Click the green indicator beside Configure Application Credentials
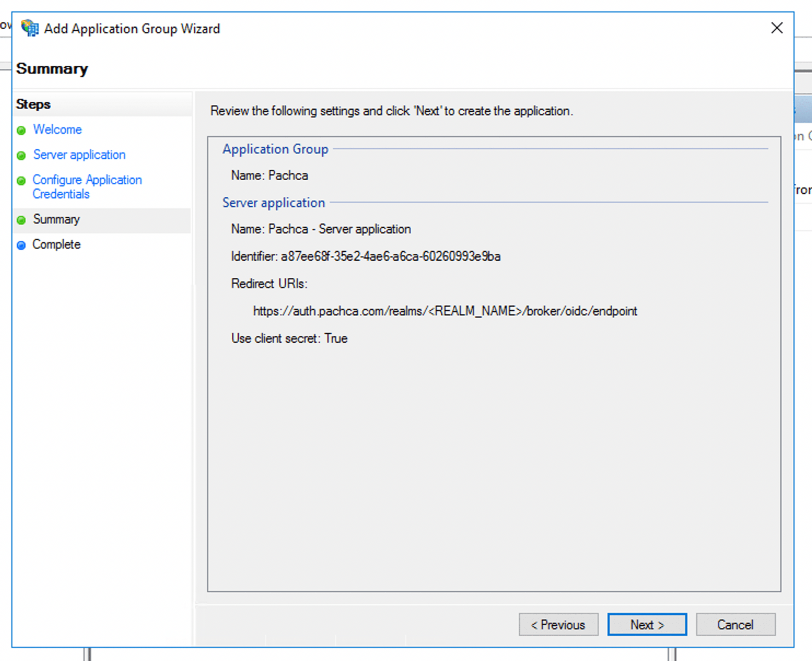This screenshot has height=661, width=812. click(x=21, y=181)
